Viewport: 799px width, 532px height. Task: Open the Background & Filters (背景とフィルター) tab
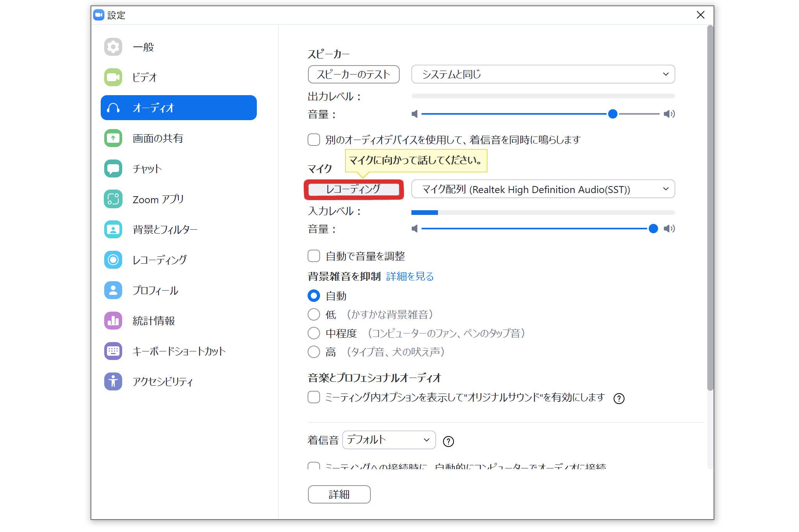click(x=165, y=229)
